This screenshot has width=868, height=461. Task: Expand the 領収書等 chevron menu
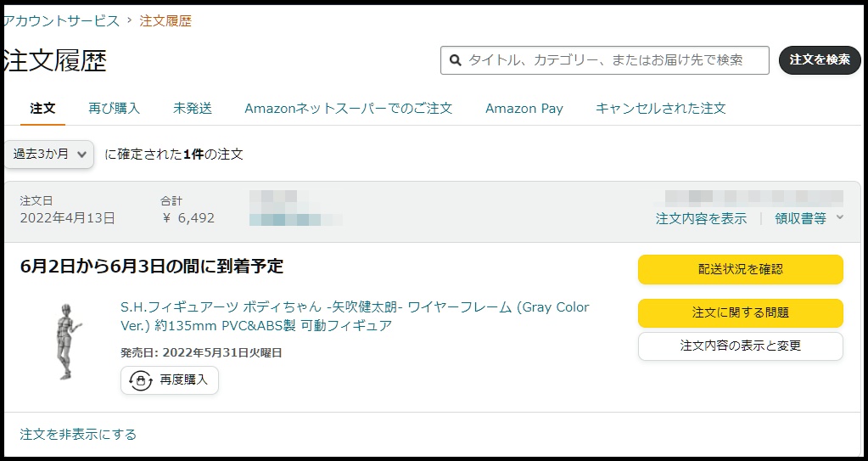840,218
